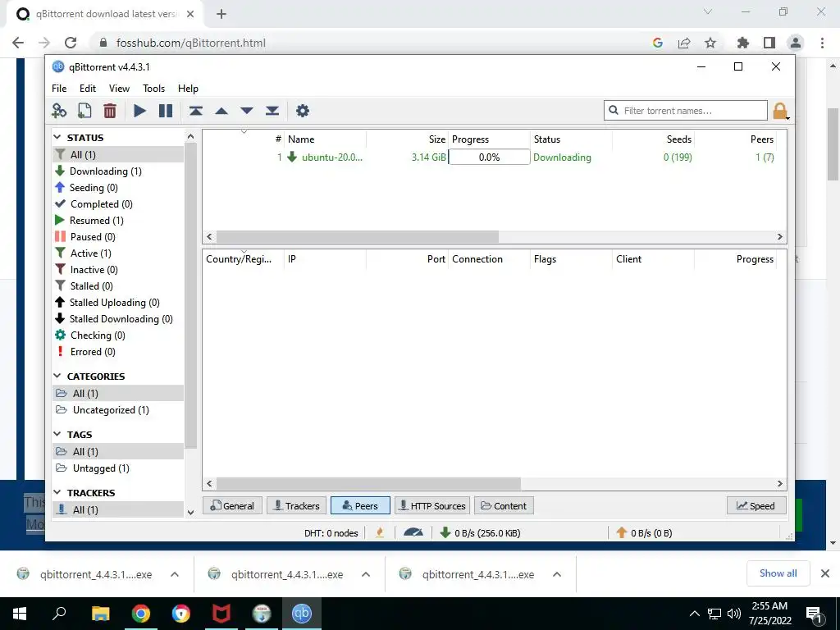Screen dimensions: 840x630
Task: Click the Resume play toolbar icon
Action: coord(139,111)
